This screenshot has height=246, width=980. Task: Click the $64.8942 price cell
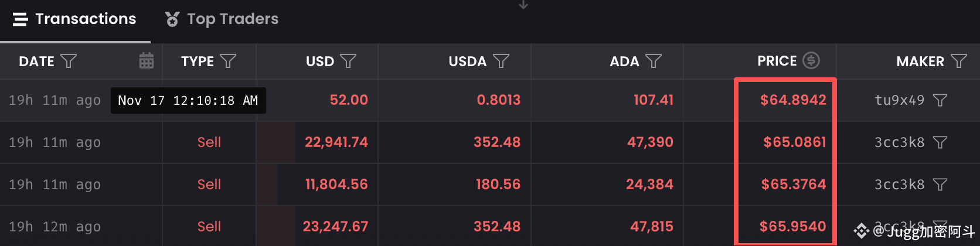[793, 100]
